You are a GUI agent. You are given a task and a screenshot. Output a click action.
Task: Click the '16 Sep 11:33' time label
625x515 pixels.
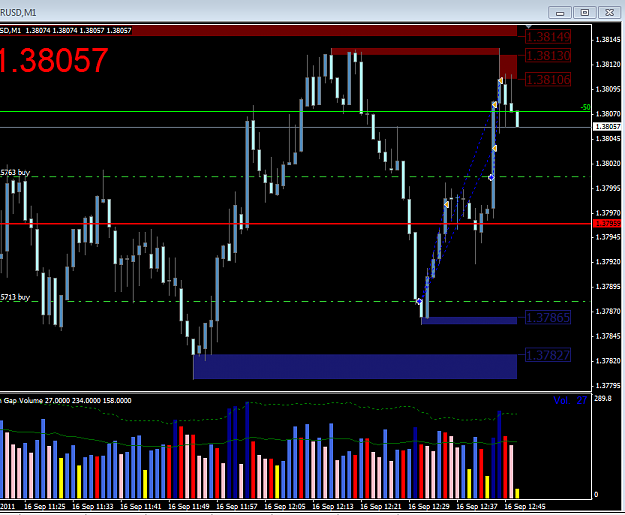click(x=92, y=506)
